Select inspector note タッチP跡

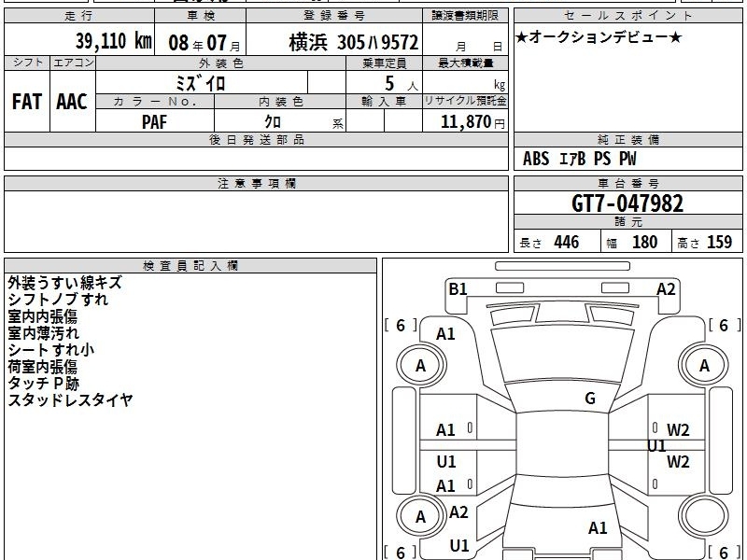pyautogui.click(x=43, y=383)
